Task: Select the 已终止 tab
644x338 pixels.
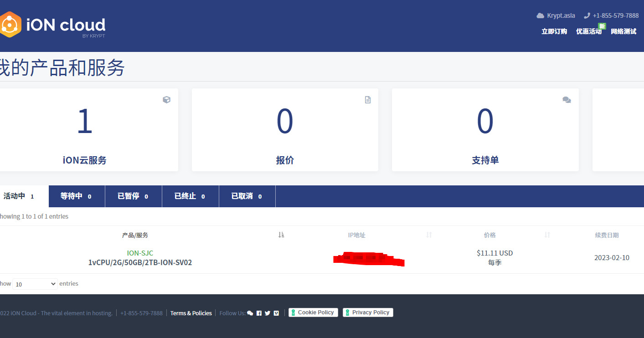Action: click(x=191, y=196)
